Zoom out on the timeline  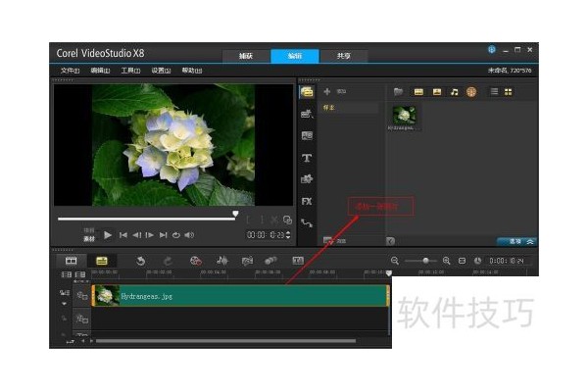tap(395, 261)
